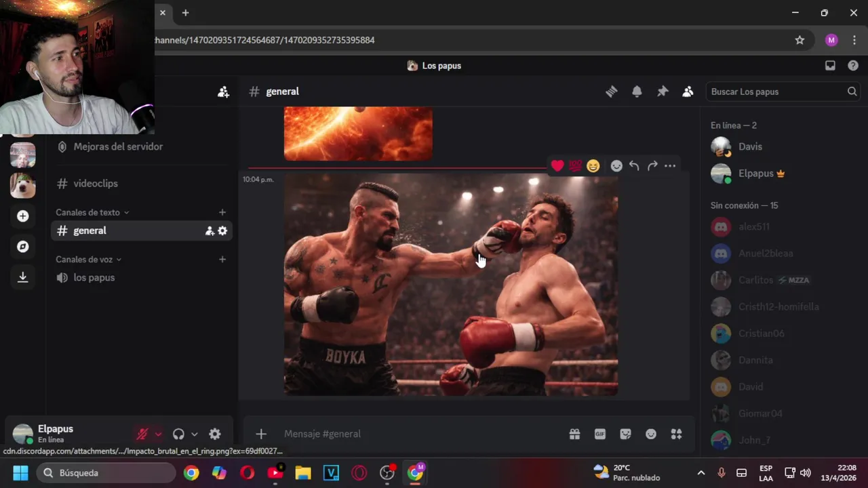Open the boxing ring image attachment

click(451, 285)
